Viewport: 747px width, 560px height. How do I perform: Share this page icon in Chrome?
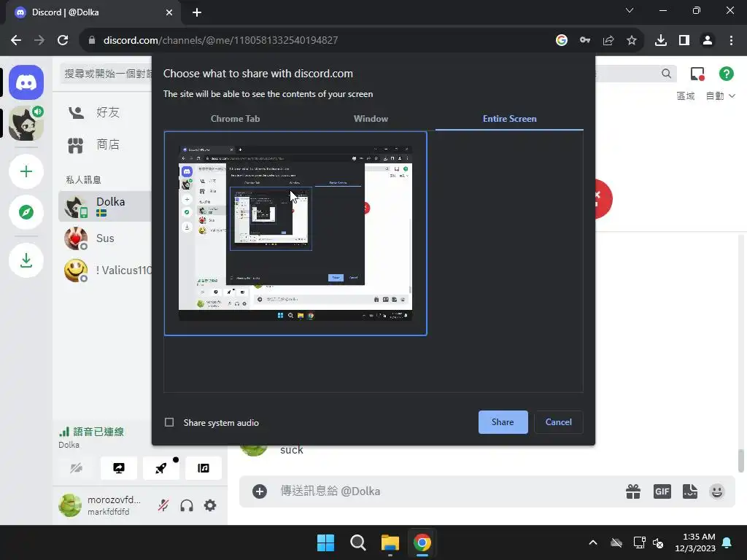point(608,40)
